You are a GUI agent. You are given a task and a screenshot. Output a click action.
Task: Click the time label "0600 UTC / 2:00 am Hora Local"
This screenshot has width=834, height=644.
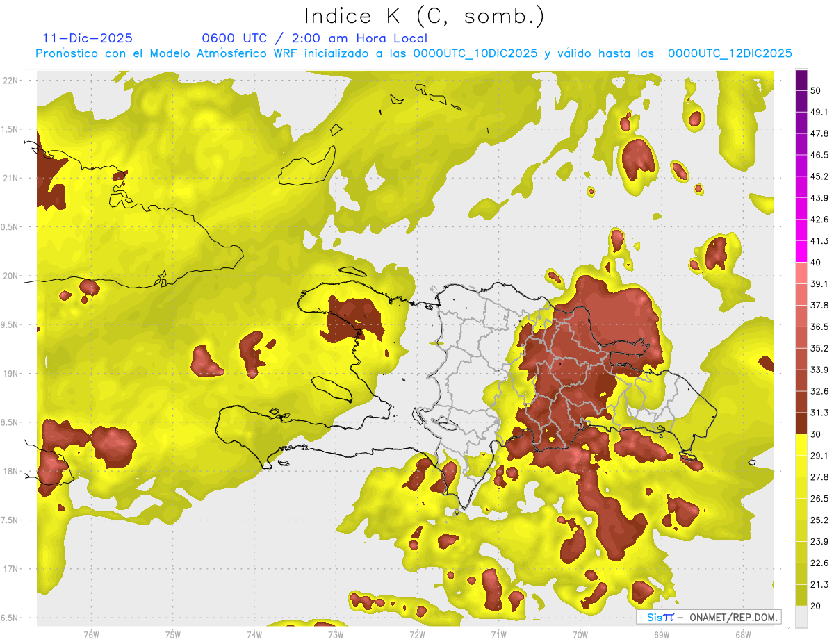tap(314, 38)
